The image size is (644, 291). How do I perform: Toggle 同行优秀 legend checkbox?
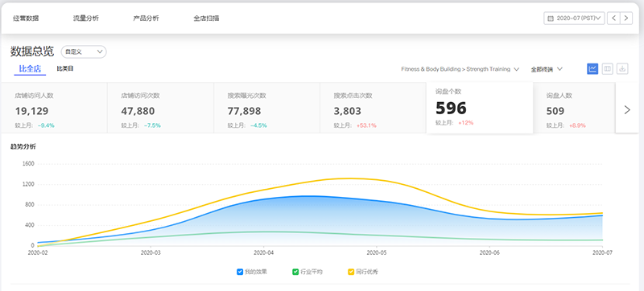351,272
